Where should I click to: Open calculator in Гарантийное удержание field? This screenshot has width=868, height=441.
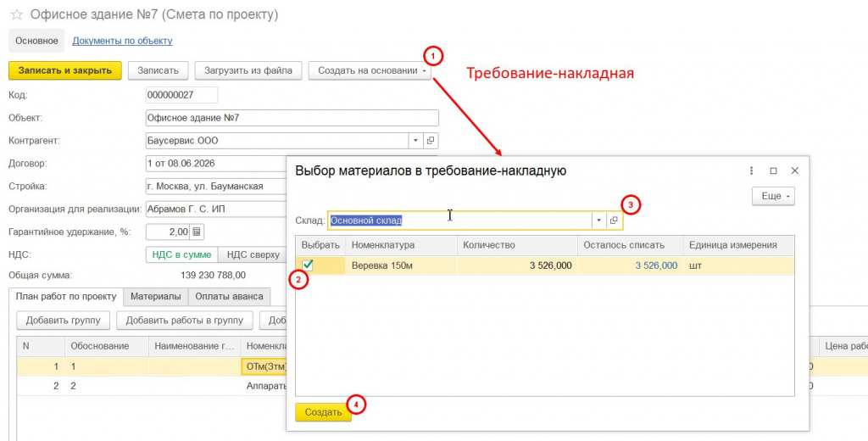(x=197, y=232)
